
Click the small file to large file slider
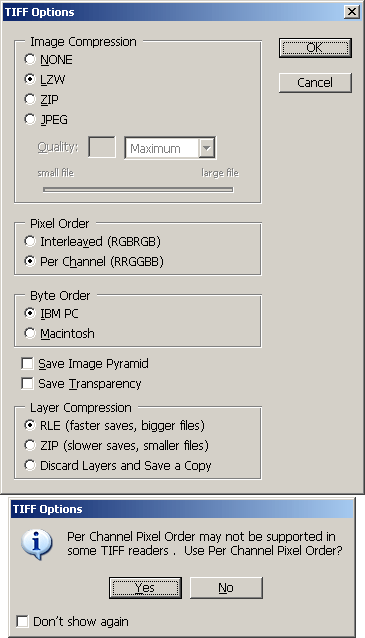pos(138,190)
